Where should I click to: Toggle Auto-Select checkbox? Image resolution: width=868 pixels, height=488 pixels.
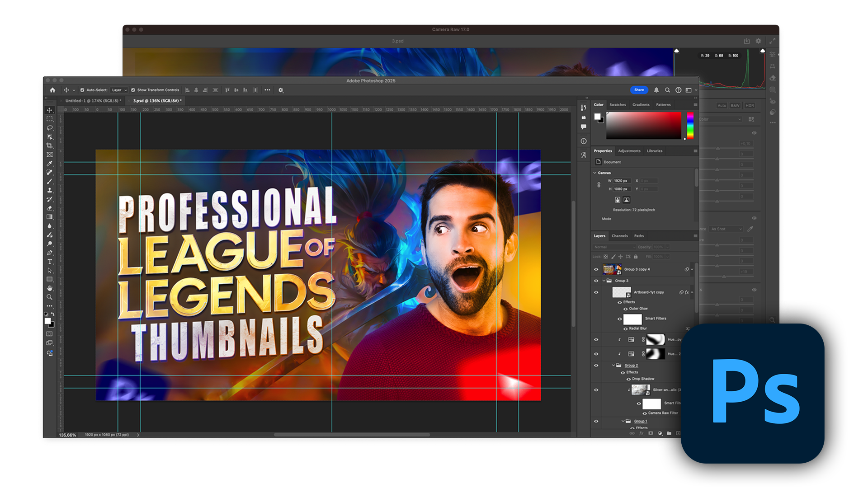click(x=82, y=90)
